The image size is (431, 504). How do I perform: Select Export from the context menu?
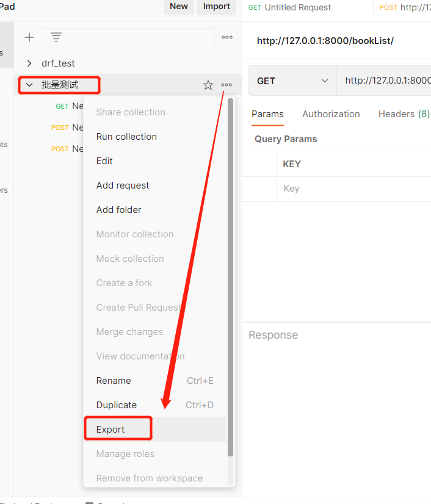point(110,430)
